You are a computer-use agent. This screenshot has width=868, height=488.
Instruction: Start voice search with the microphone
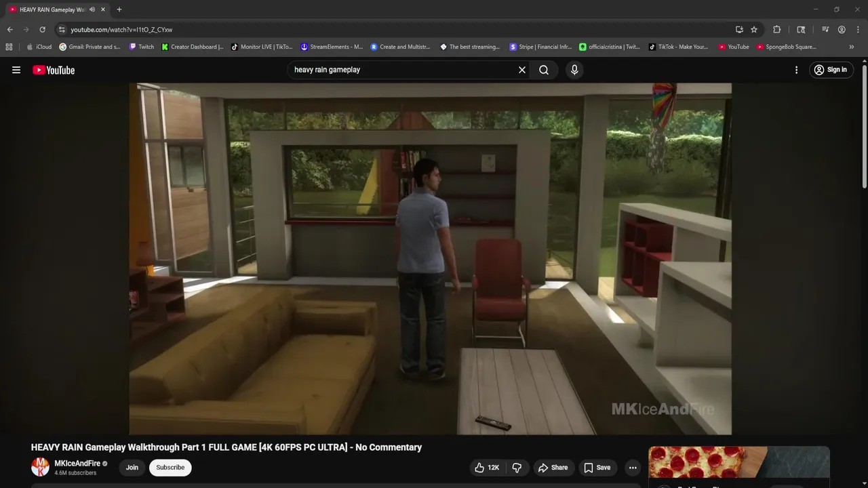574,70
